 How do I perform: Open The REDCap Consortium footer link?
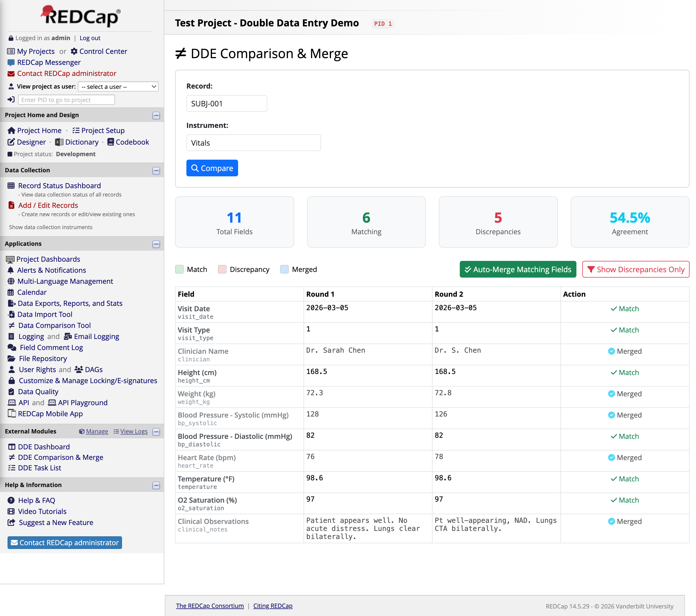coord(210,606)
